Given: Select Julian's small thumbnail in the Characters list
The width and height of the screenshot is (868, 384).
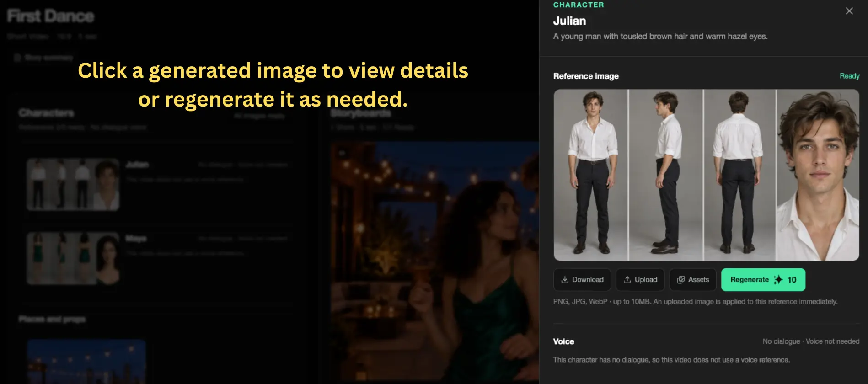Looking at the screenshot, I should 73,184.
